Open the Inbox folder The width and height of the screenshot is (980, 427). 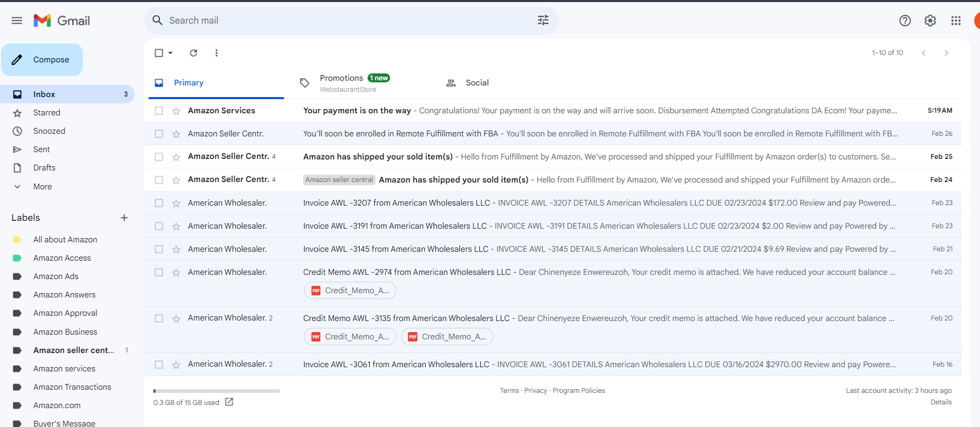pyautogui.click(x=67, y=94)
